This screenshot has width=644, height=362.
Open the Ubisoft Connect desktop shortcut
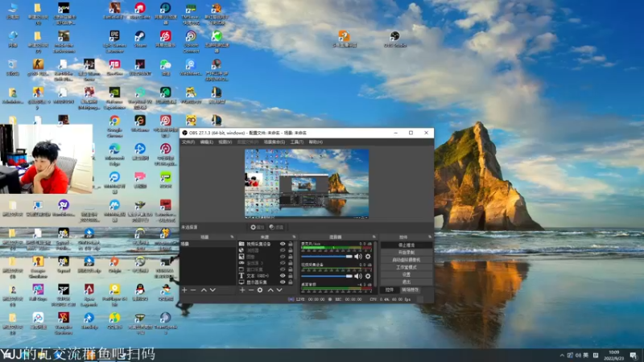191,42
